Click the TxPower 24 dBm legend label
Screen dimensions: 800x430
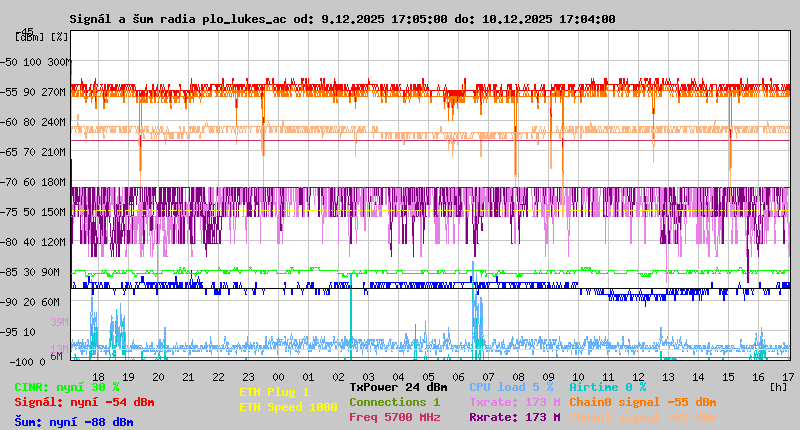(398, 388)
